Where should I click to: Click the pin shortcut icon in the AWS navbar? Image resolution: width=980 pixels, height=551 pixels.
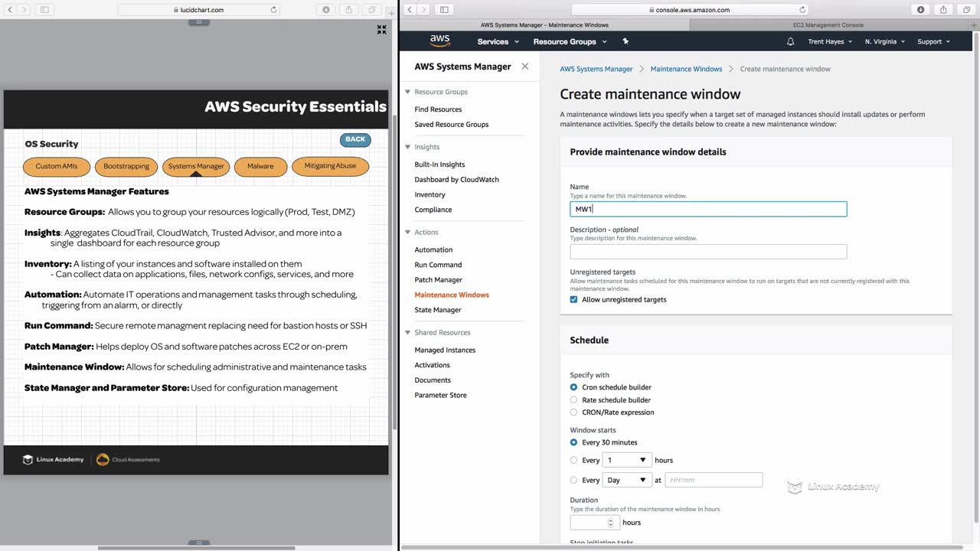(626, 41)
